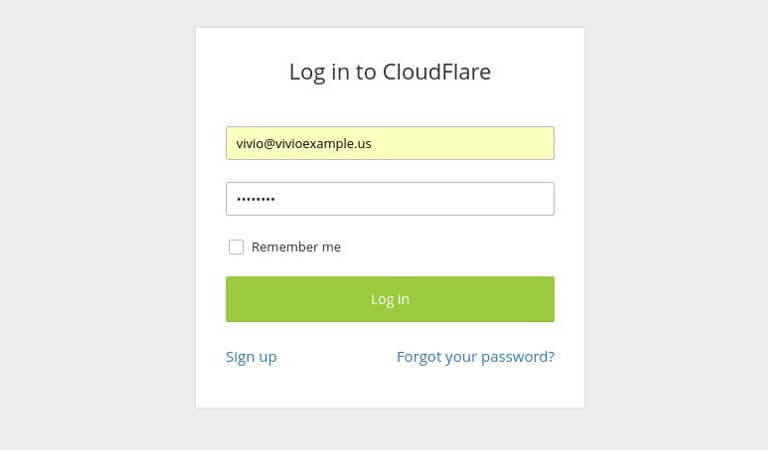The image size is (768, 450).
Task: Focus the password input field
Action: pyautogui.click(x=390, y=199)
